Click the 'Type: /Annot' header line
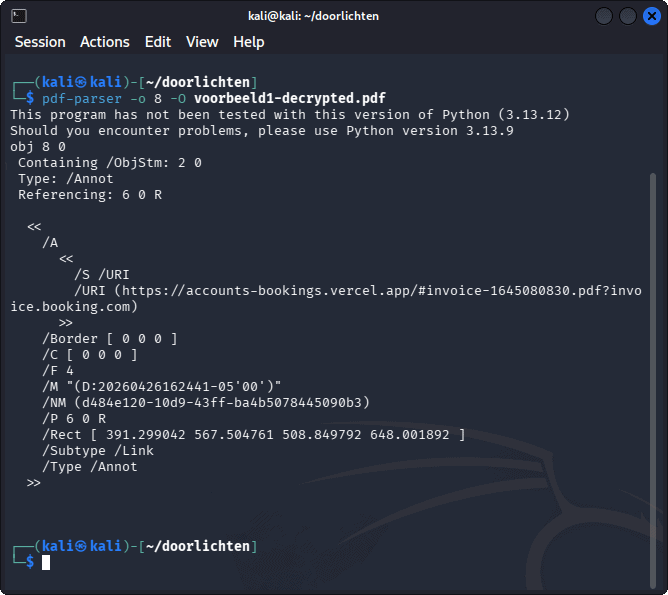The width and height of the screenshot is (668, 595). [x=66, y=179]
